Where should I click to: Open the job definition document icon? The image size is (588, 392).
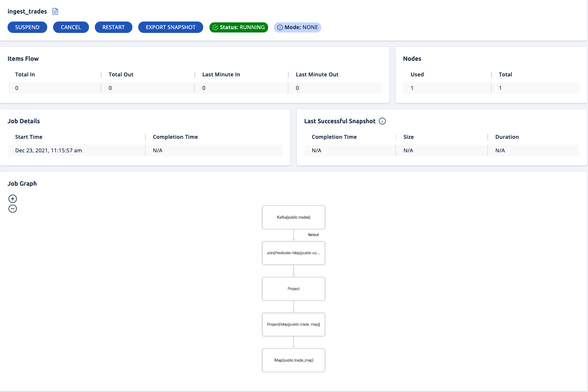pyautogui.click(x=55, y=11)
